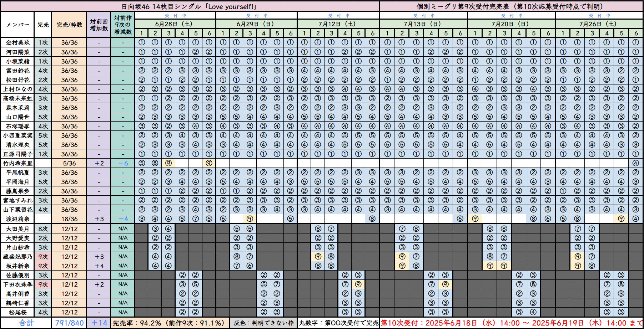Image resolution: width=644 pixels, height=329 pixels.
Task: Select the 片山紗希 name cell
Action: (17, 247)
